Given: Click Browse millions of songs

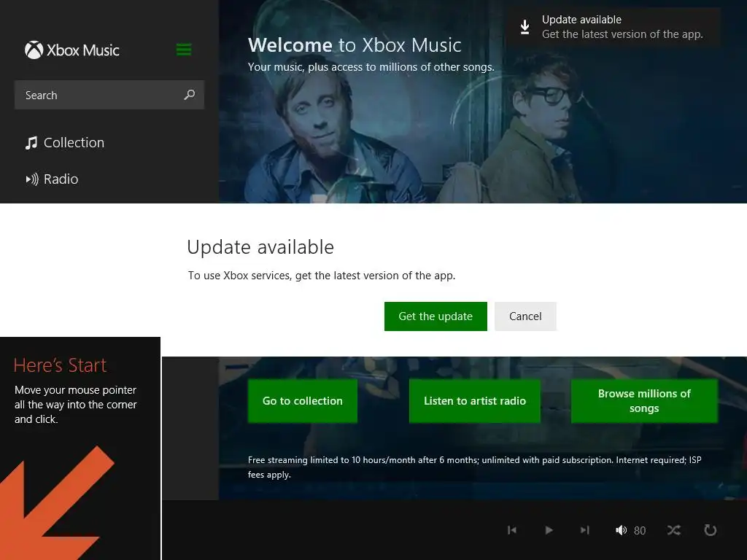Looking at the screenshot, I should click(x=645, y=401).
